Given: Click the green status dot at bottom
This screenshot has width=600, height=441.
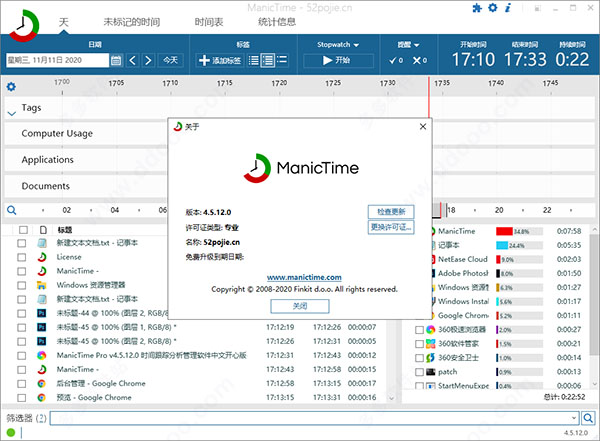Looking at the screenshot, I should coord(11,433).
